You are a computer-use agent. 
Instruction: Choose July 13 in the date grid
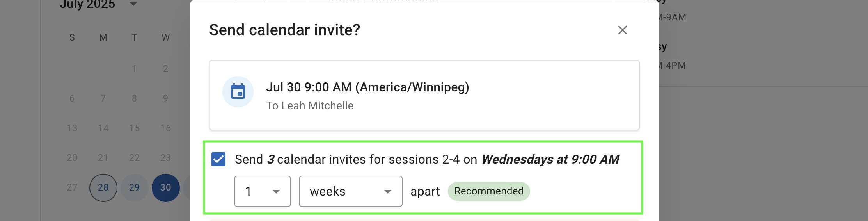[x=72, y=128]
